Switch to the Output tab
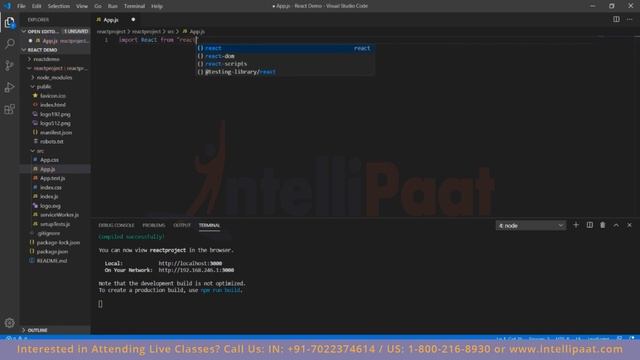The height and width of the screenshot is (360, 640). tap(182, 225)
